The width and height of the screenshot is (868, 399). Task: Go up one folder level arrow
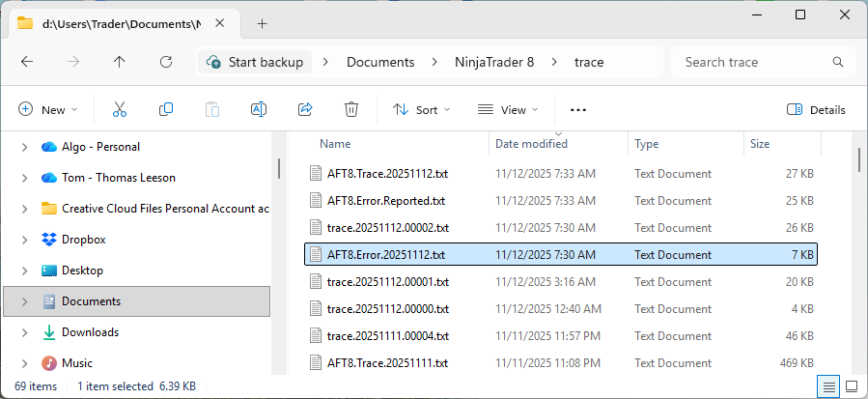(119, 62)
